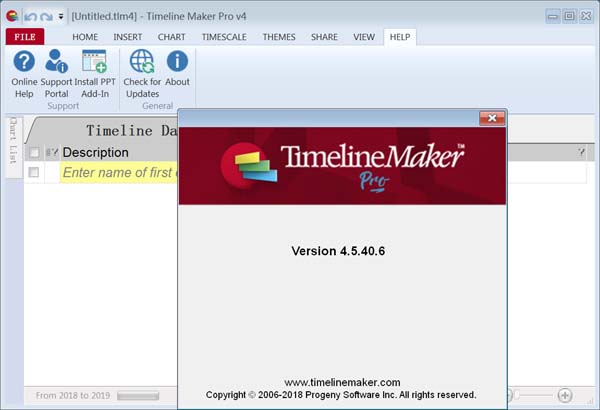The image size is (600, 410).
Task: Click the Undo arrow in title bar
Action: [x=30, y=16]
